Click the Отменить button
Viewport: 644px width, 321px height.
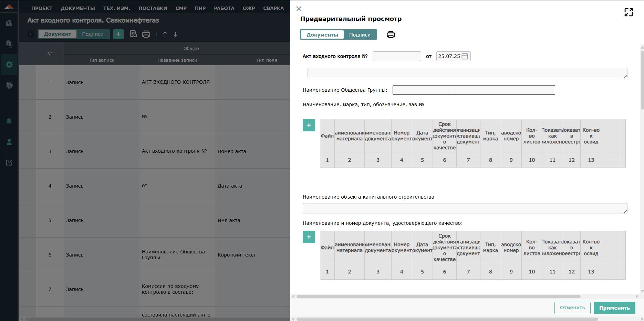(572, 308)
